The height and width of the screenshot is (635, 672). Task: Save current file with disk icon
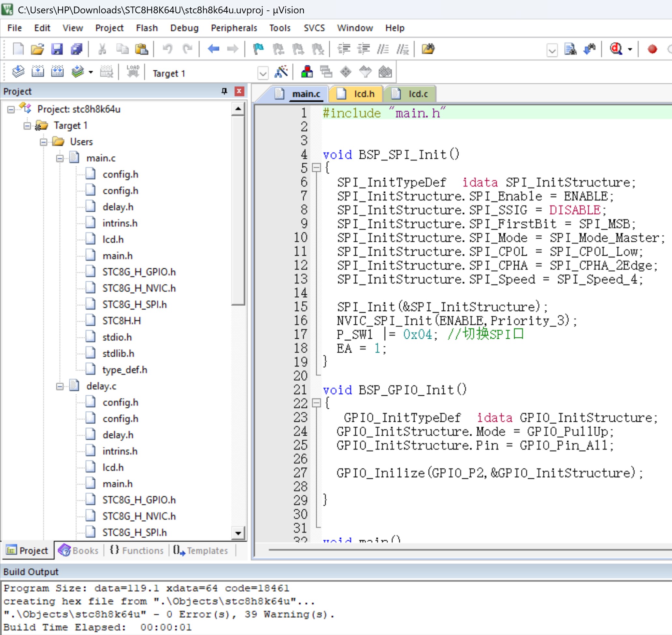pyautogui.click(x=57, y=49)
